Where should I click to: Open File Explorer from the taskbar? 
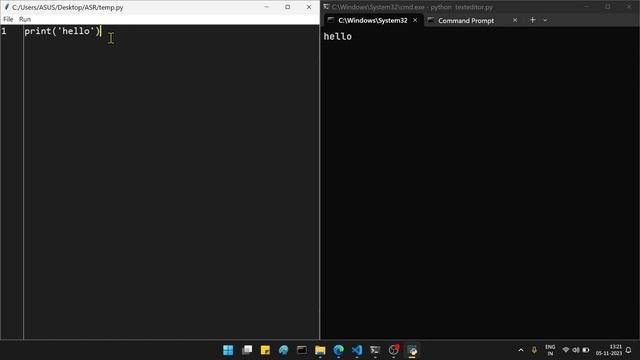coord(320,350)
